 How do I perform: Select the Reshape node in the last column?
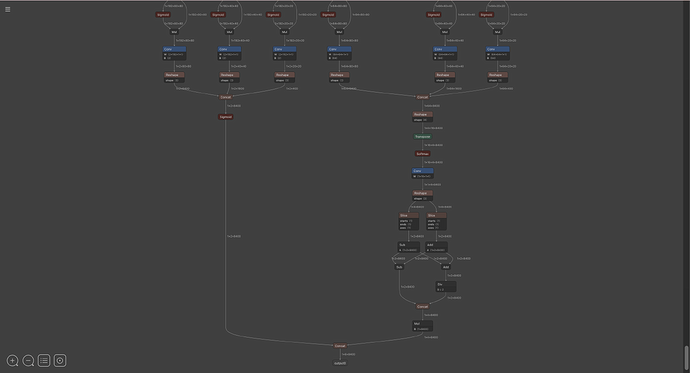(498, 77)
